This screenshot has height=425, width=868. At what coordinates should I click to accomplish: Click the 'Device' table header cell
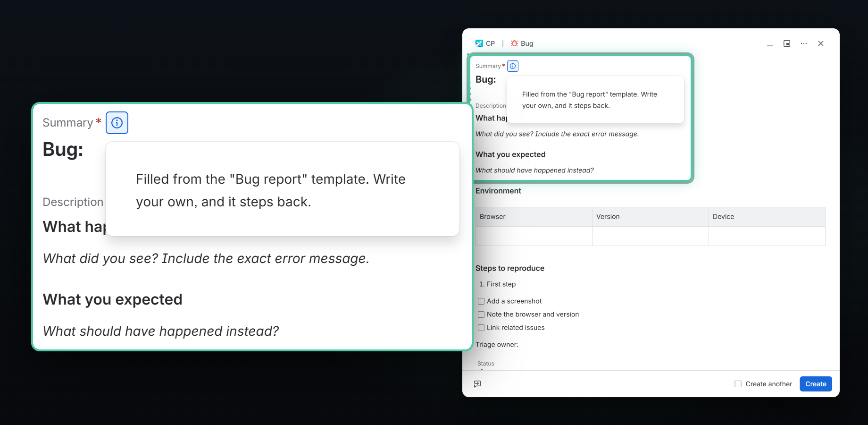[x=767, y=217]
